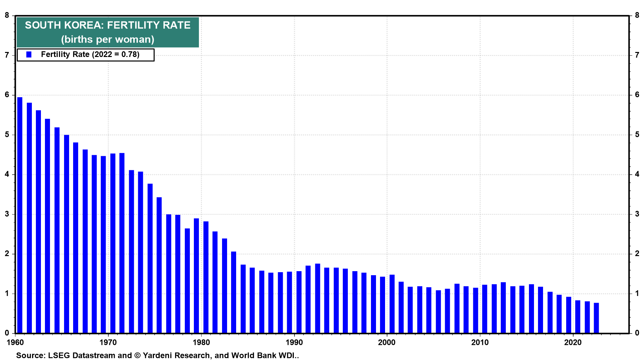Click the 2010 label on the x-axis
This screenshot has height=362, width=644.
click(x=480, y=343)
